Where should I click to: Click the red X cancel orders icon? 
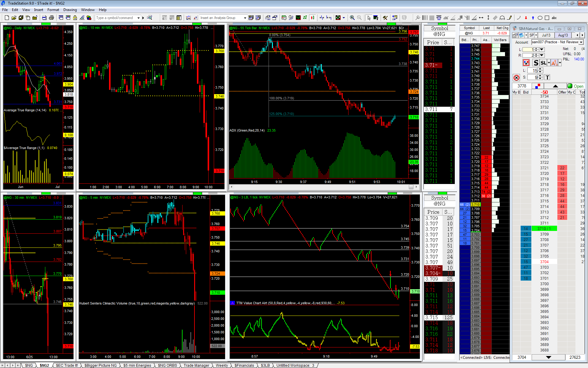coord(516,78)
